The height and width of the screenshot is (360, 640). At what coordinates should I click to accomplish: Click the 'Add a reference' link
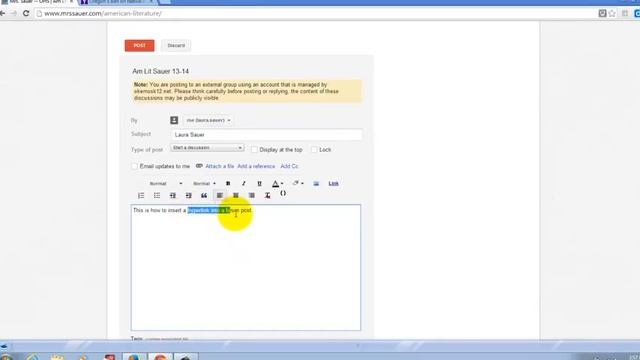pos(256,166)
